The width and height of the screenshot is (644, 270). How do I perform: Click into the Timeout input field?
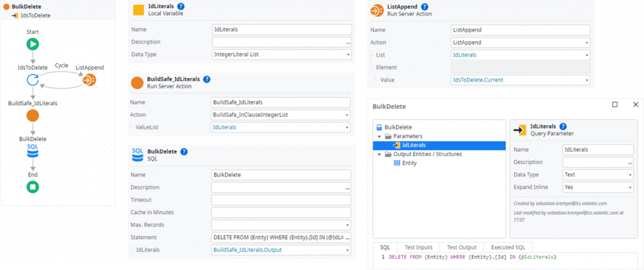[x=280, y=200]
